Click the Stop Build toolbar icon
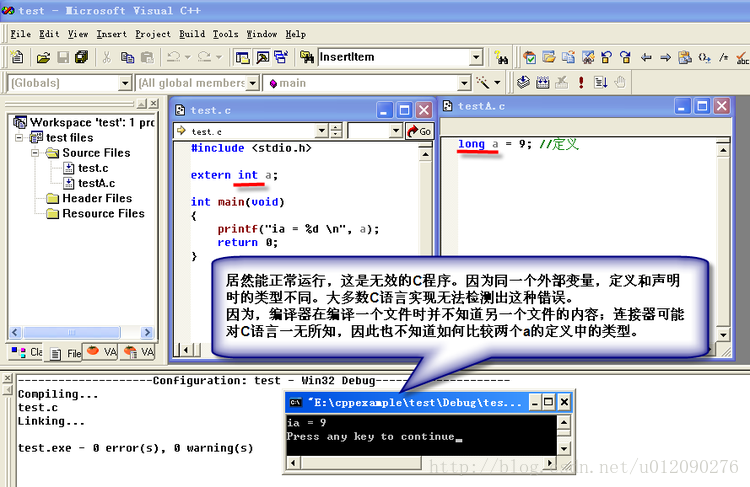 (562, 83)
